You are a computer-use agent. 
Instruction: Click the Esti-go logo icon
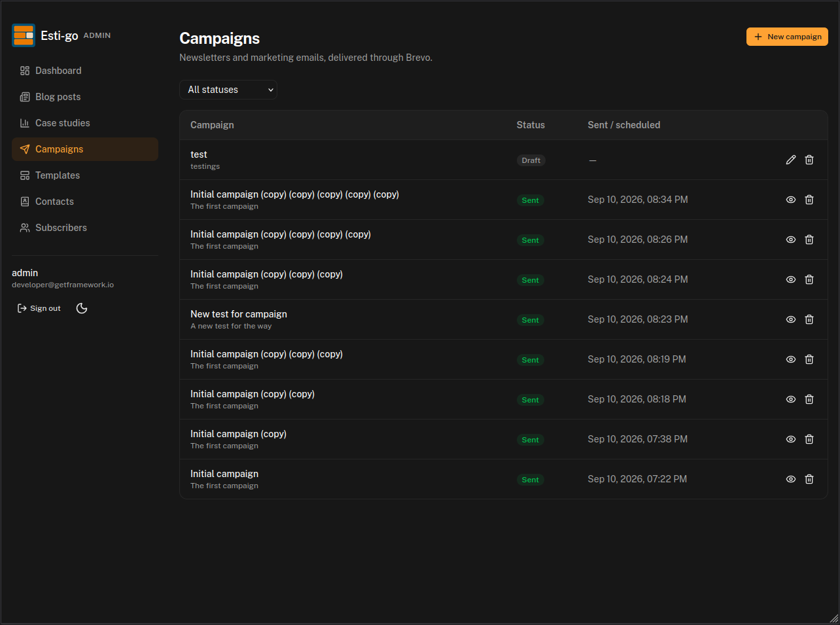point(24,35)
